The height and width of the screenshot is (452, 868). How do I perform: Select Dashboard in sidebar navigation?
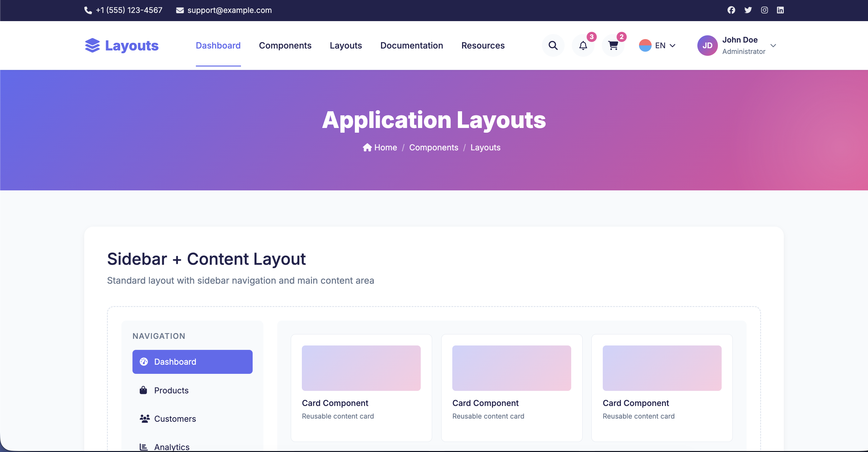(192, 362)
